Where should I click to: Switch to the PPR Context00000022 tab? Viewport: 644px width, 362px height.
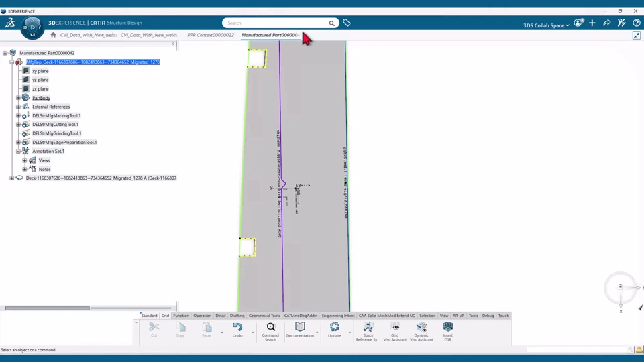tap(210, 35)
